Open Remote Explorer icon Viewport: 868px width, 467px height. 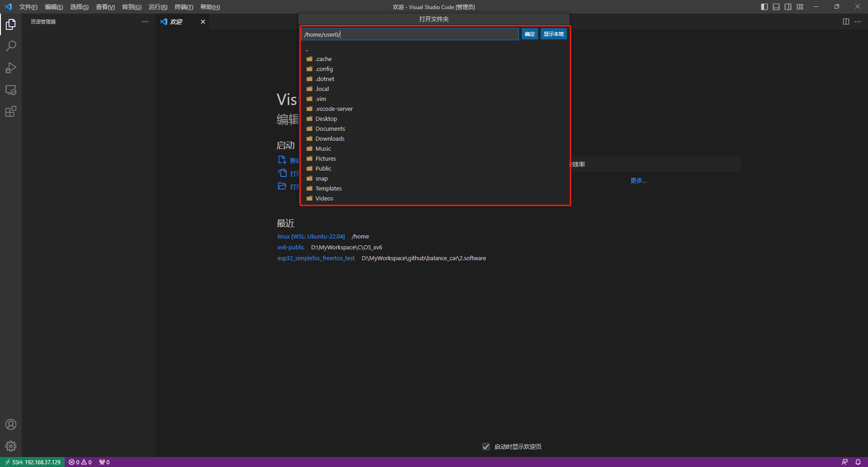(x=11, y=90)
